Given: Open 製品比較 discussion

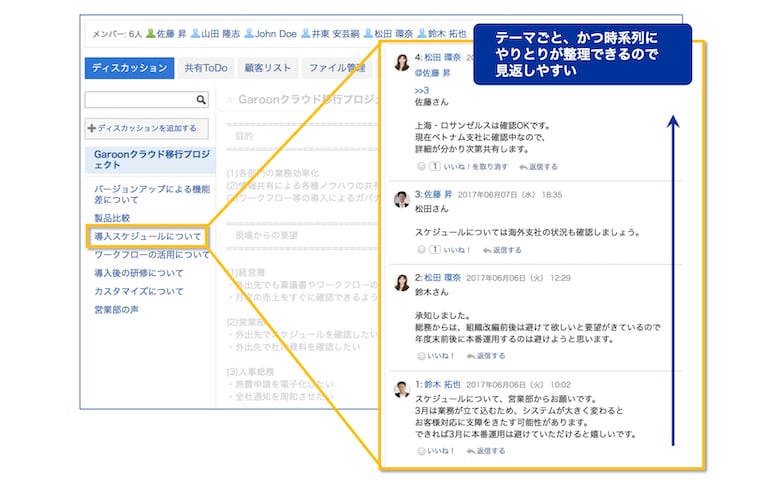Looking at the screenshot, I should [x=112, y=218].
